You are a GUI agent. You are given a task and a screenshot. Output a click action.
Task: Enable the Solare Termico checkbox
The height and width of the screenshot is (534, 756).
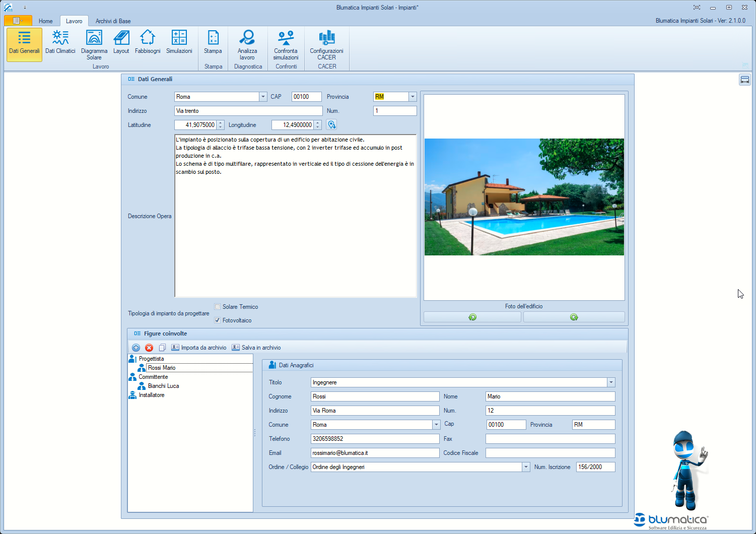218,307
